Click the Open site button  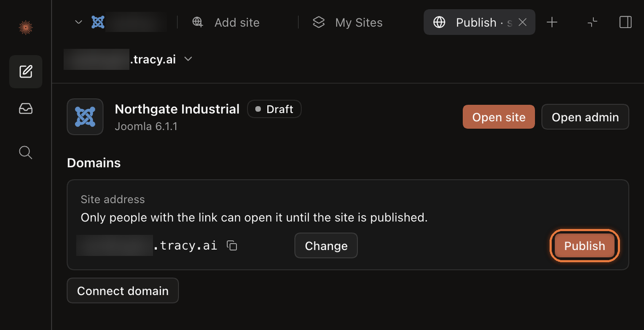tap(499, 117)
